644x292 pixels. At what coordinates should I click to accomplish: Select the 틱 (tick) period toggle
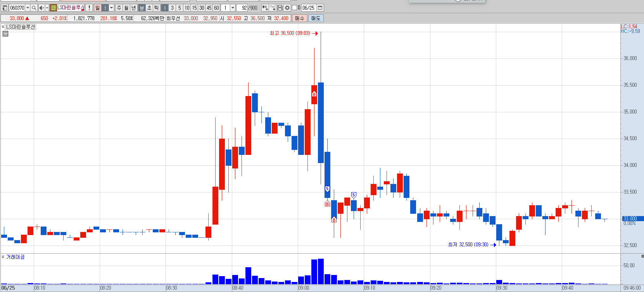157,8
